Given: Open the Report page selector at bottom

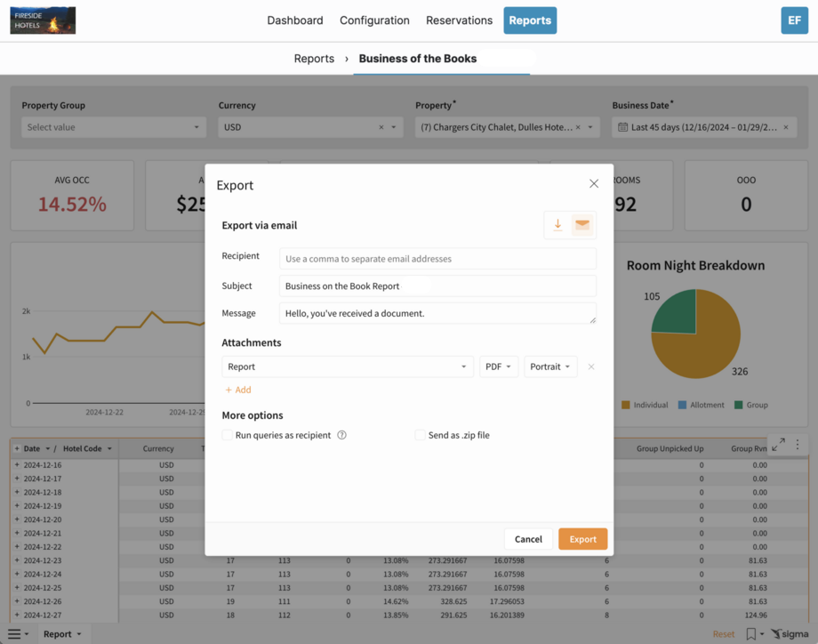Looking at the screenshot, I should [x=62, y=634].
